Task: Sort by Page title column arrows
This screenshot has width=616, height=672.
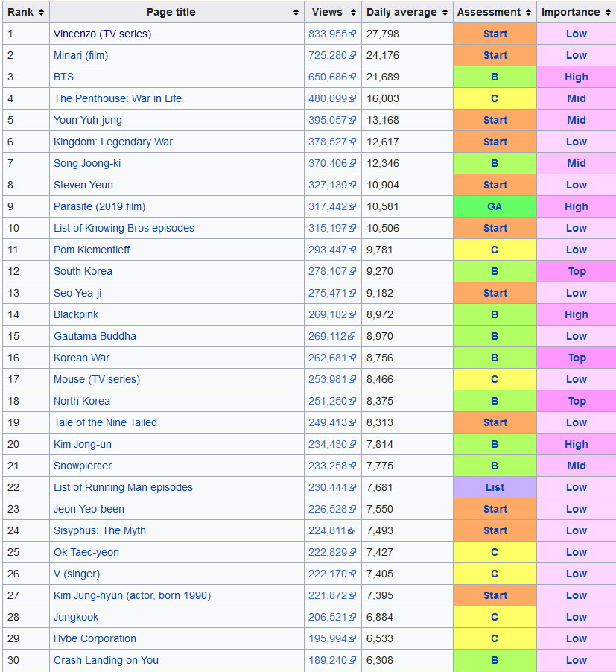Action: (x=296, y=13)
